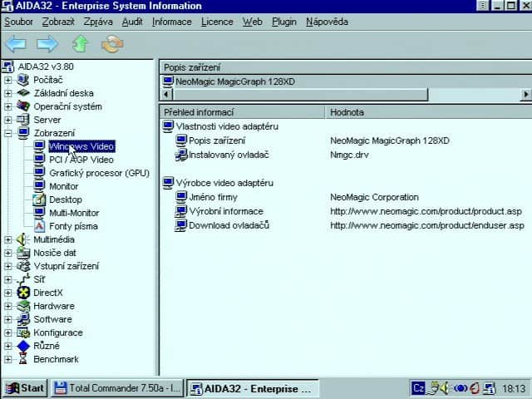The height and width of the screenshot is (399, 532).
Task: Expand the Benchmark tree node
Action: tap(7, 359)
